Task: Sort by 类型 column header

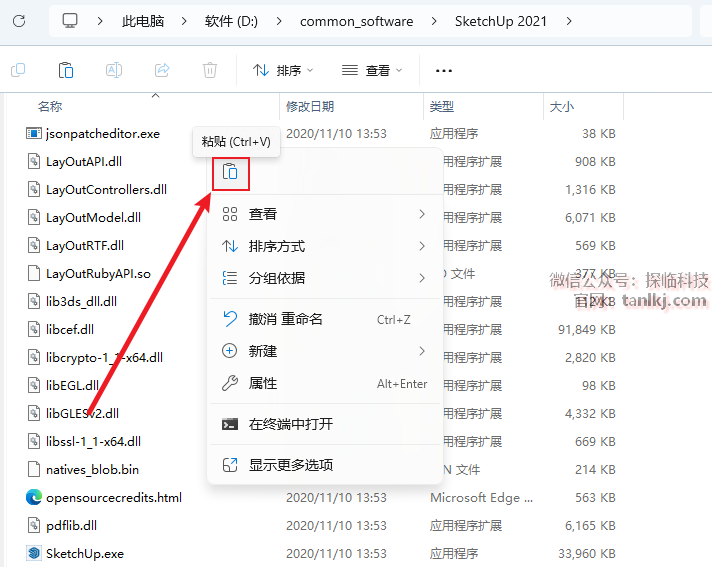Action: point(442,107)
